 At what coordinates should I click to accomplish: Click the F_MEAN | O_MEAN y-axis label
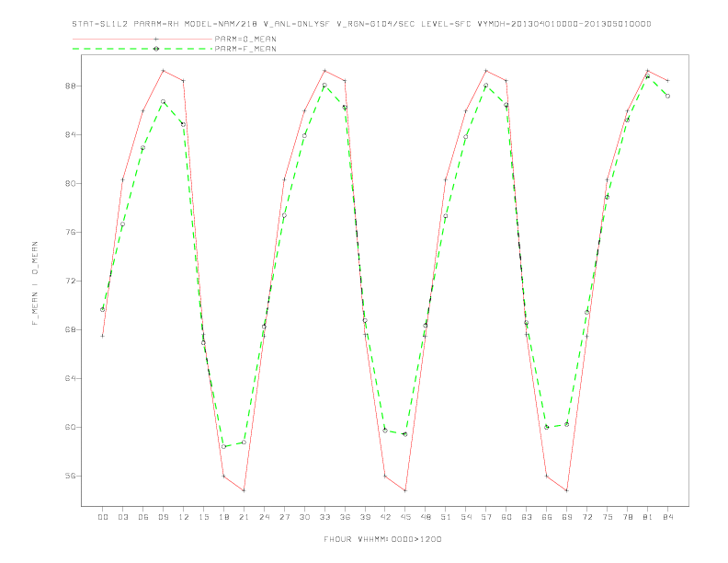click(x=35, y=283)
